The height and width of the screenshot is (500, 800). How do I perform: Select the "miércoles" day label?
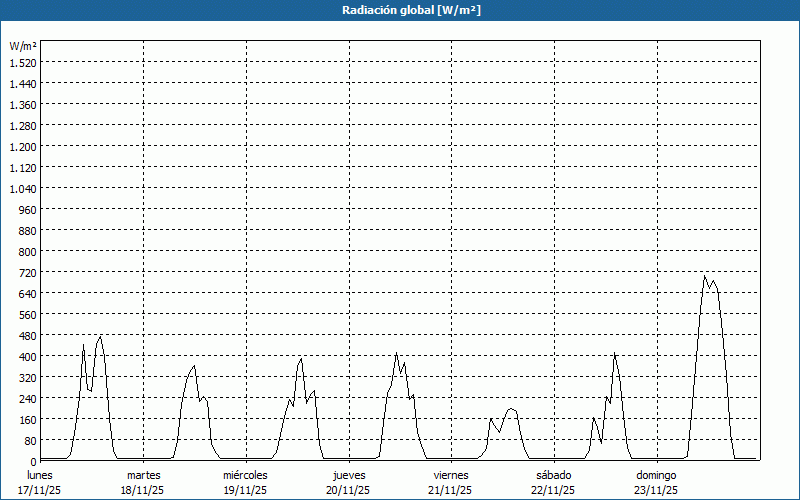coord(245,475)
